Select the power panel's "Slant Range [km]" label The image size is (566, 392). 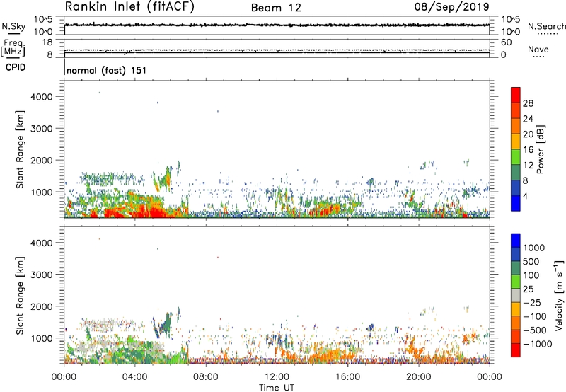pyautogui.click(x=20, y=149)
